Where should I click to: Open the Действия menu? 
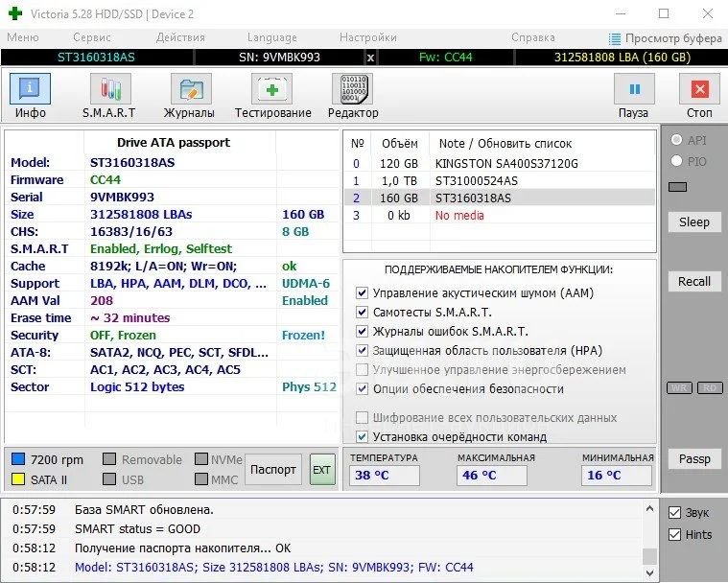pos(180,37)
